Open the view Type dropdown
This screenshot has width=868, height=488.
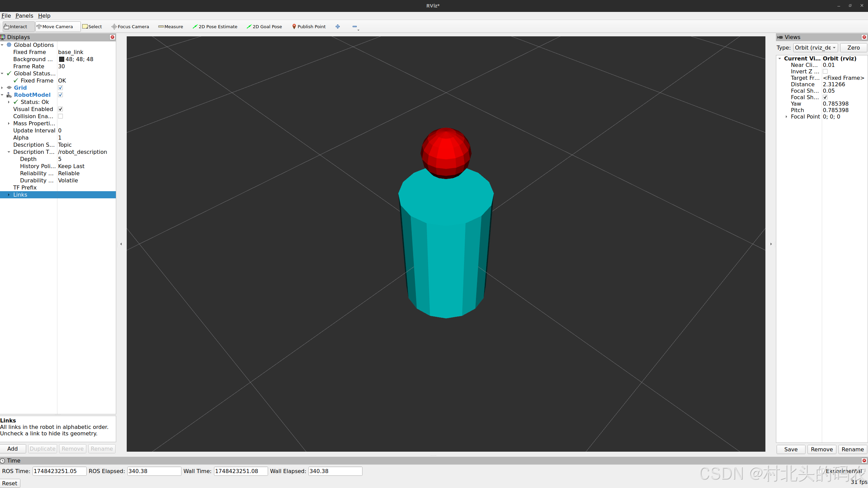coord(815,48)
